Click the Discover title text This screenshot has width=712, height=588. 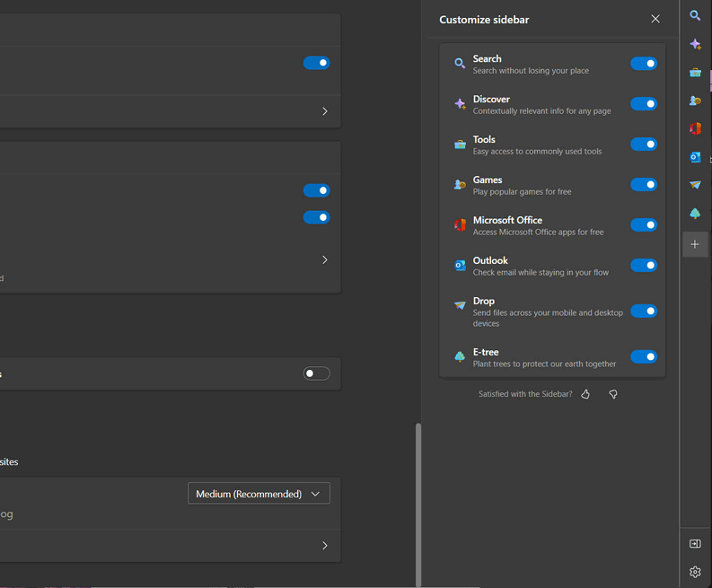point(491,99)
